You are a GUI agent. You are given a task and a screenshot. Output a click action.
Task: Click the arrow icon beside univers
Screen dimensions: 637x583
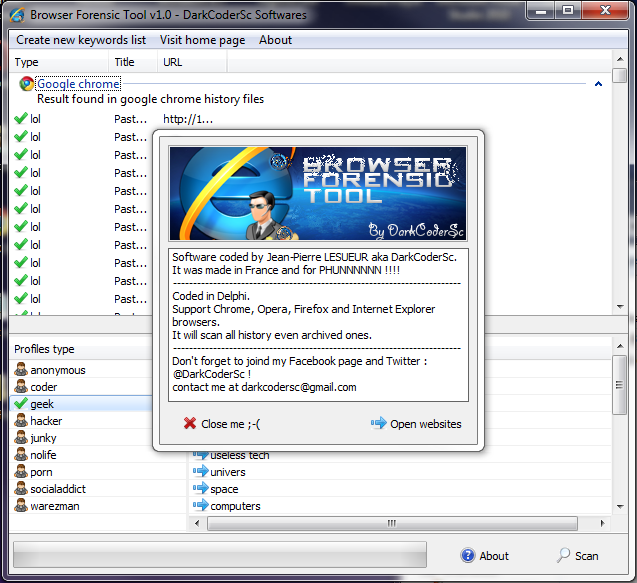pyautogui.click(x=201, y=471)
